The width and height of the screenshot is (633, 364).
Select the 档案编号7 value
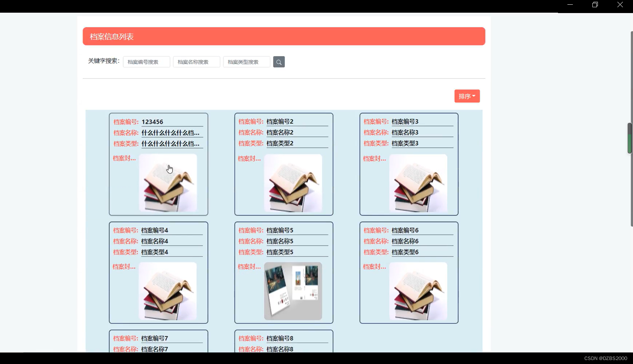155,338
